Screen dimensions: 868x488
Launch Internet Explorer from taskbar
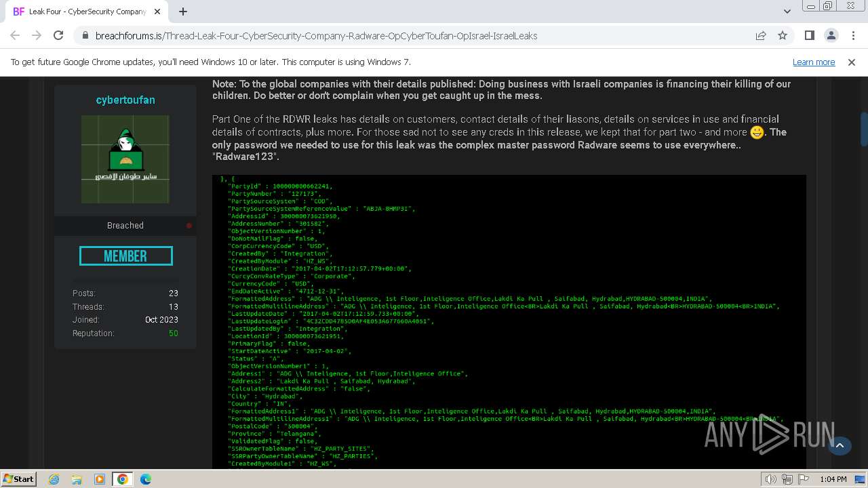click(x=54, y=479)
